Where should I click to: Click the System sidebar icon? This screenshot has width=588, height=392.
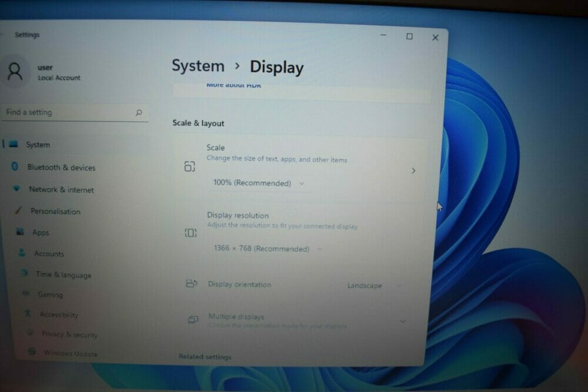14,145
